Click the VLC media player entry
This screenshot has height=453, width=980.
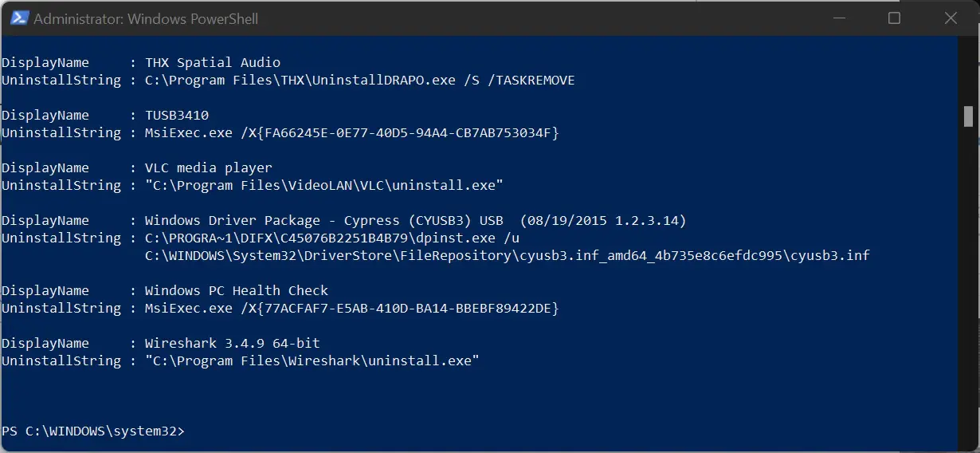[209, 167]
